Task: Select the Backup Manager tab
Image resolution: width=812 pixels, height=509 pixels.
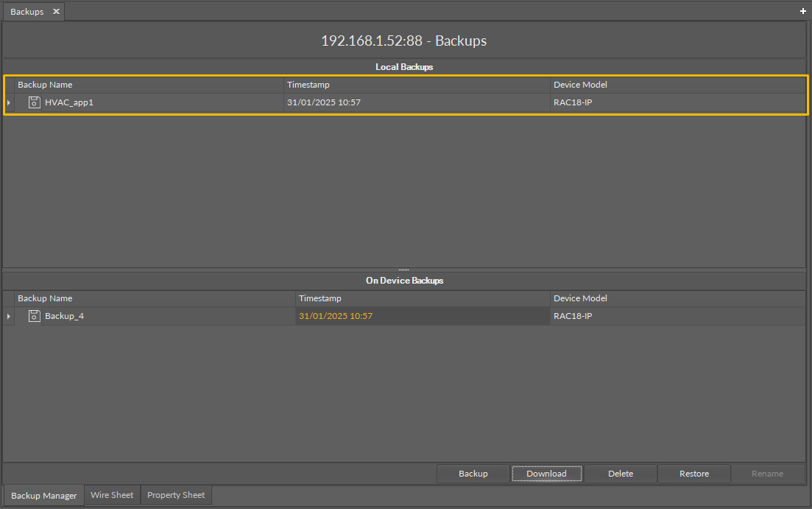Action: [44, 495]
